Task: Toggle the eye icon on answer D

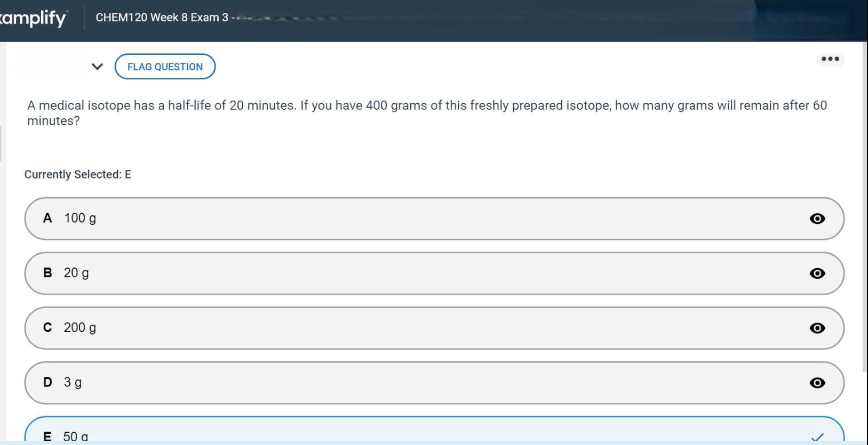Action: click(x=817, y=383)
